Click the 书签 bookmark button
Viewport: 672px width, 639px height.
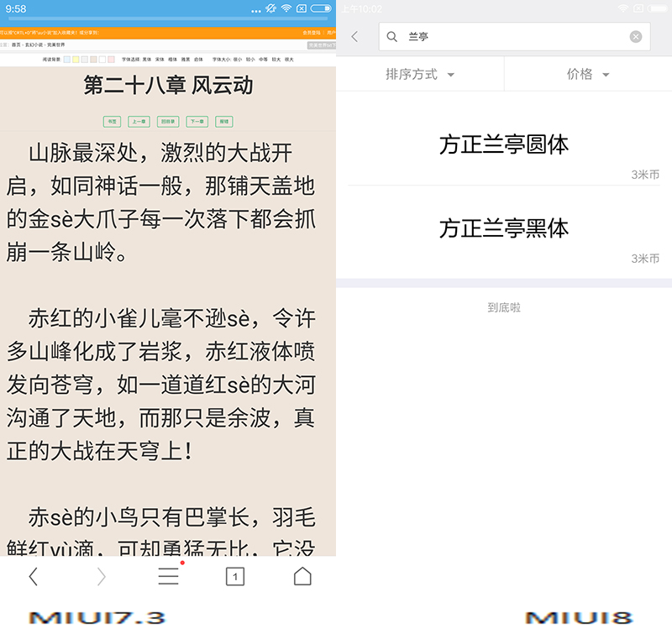(x=112, y=122)
